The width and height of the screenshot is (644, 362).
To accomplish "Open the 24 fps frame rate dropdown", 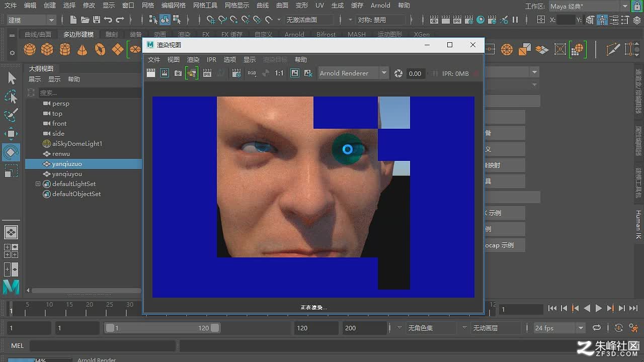I will (x=559, y=328).
